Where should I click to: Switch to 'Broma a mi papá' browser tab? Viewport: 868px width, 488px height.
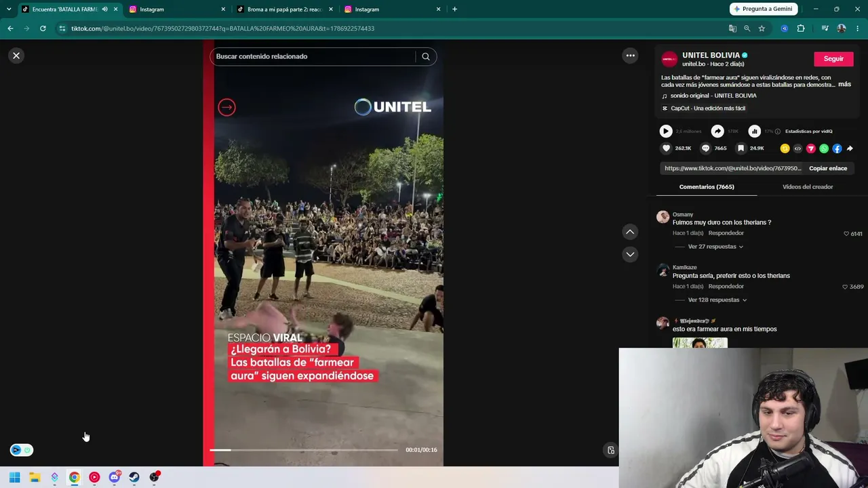(x=285, y=9)
